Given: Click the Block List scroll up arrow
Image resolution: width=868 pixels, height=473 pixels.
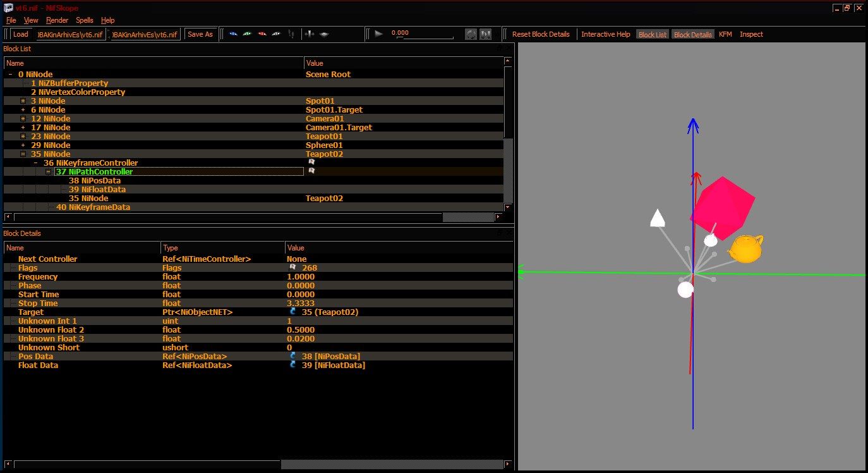Looking at the screenshot, I should (x=509, y=61).
